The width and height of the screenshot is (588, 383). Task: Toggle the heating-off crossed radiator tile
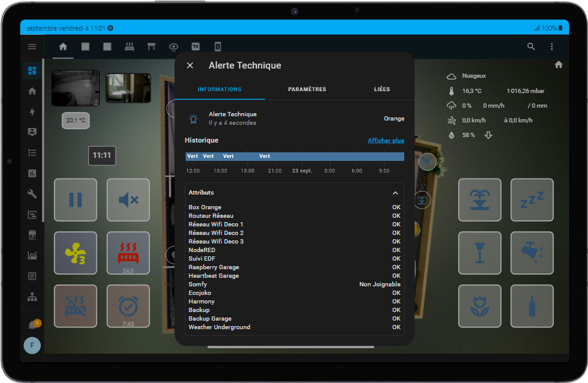pyautogui.click(x=75, y=306)
